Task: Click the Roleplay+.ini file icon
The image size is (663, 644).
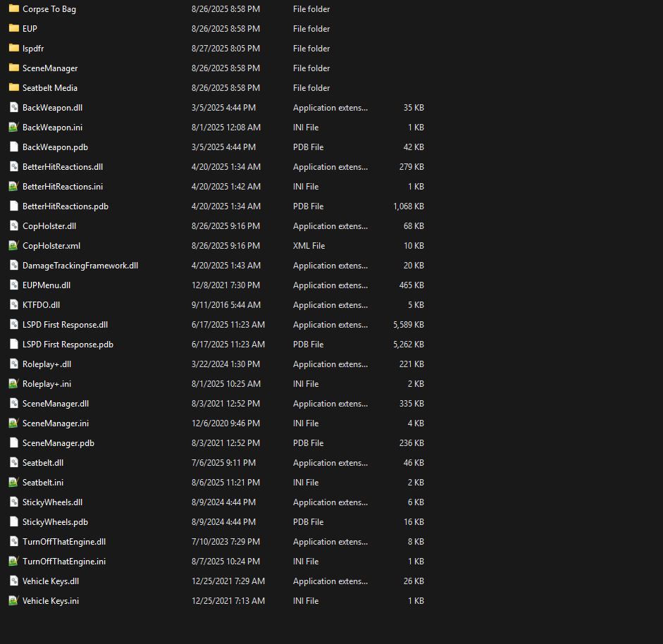Action: [14, 383]
